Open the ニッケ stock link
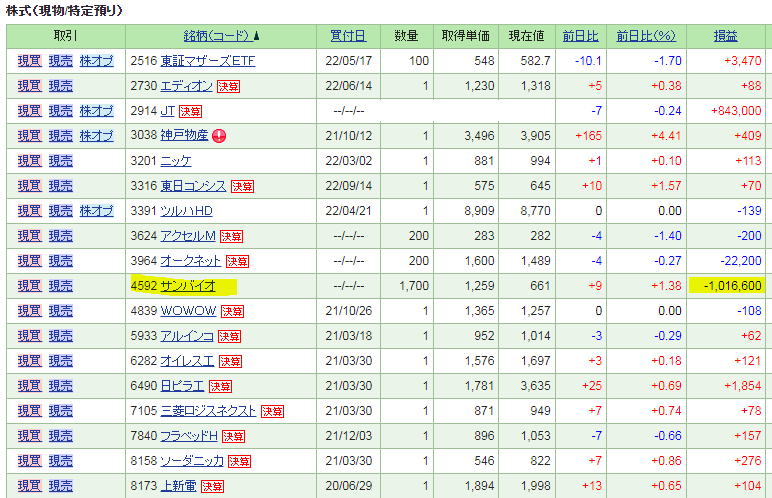Image resolution: width=772 pixels, height=498 pixels. click(x=176, y=161)
